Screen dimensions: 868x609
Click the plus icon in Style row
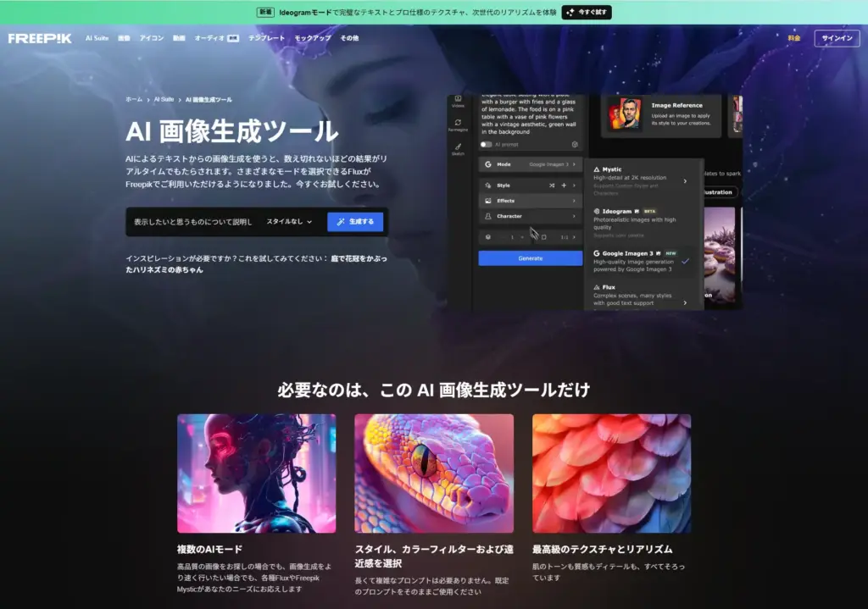(564, 185)
